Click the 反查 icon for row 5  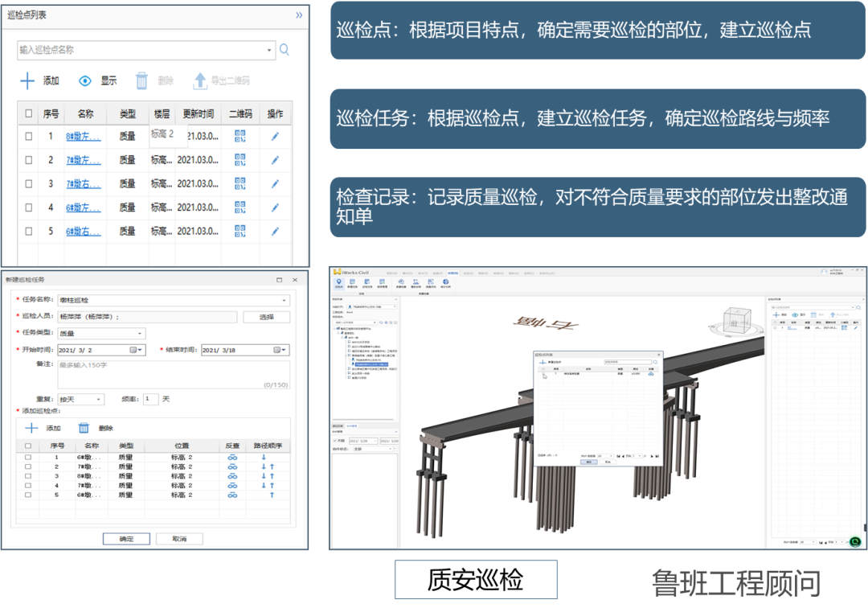point(232,495)
